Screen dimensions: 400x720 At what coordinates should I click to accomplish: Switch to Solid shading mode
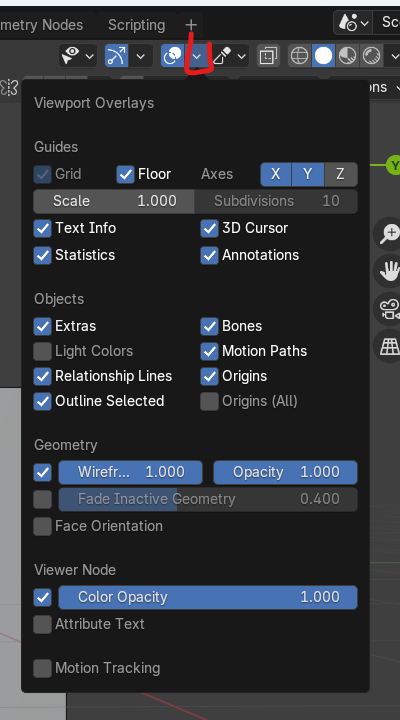[323, 56]
